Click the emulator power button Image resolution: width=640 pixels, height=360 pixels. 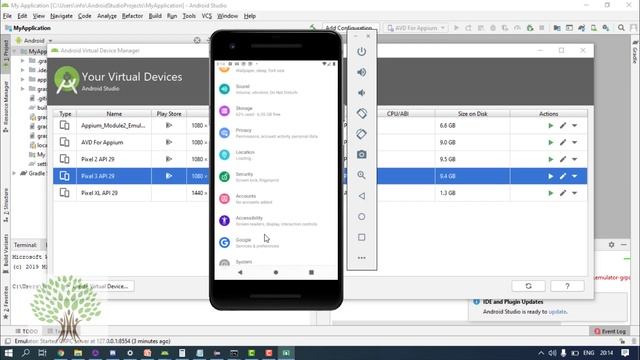pos(361,51)
